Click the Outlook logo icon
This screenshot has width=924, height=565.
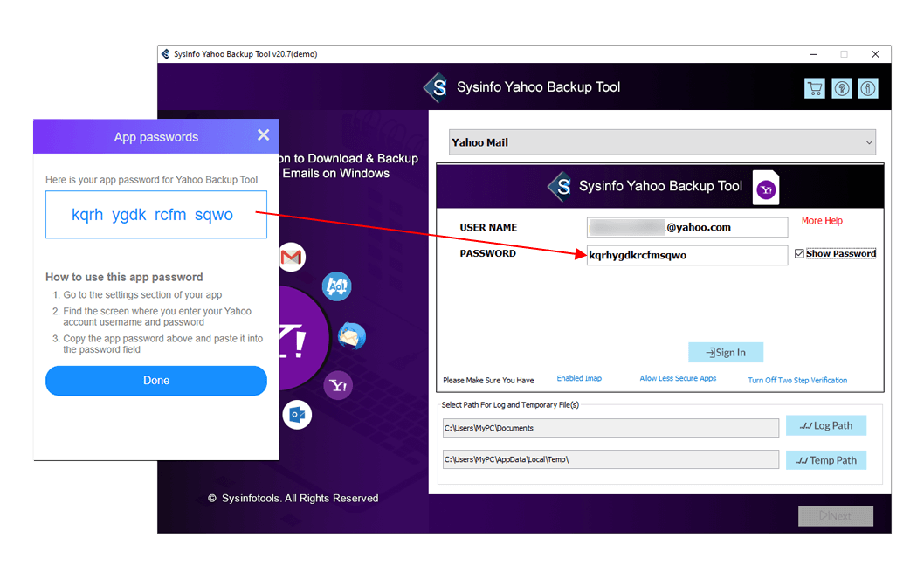click(x=297, y=415)
